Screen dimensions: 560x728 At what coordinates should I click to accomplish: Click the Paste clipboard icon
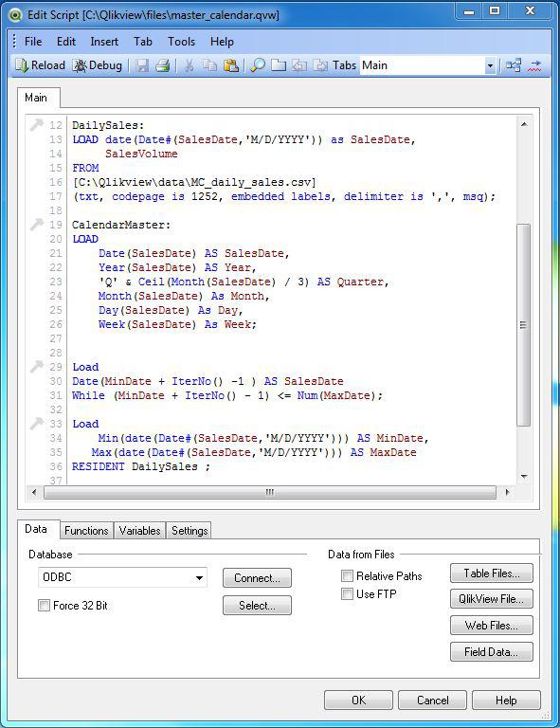(231, 65)
